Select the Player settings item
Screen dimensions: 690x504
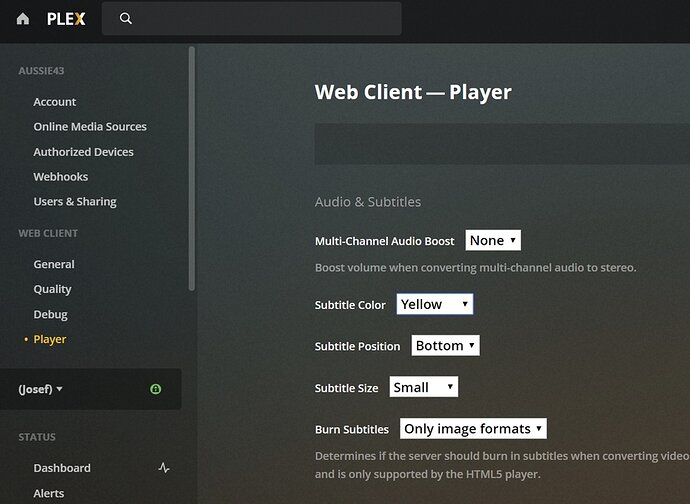(50, 339)
